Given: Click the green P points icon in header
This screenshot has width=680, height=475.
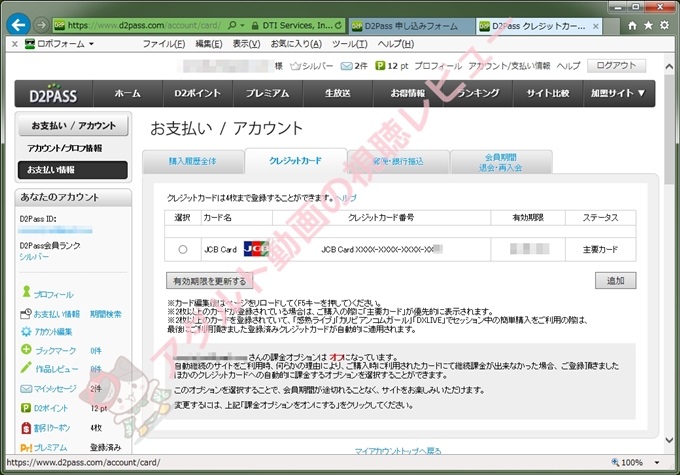Looking at the screenshot, I should (x=380, y=66).
